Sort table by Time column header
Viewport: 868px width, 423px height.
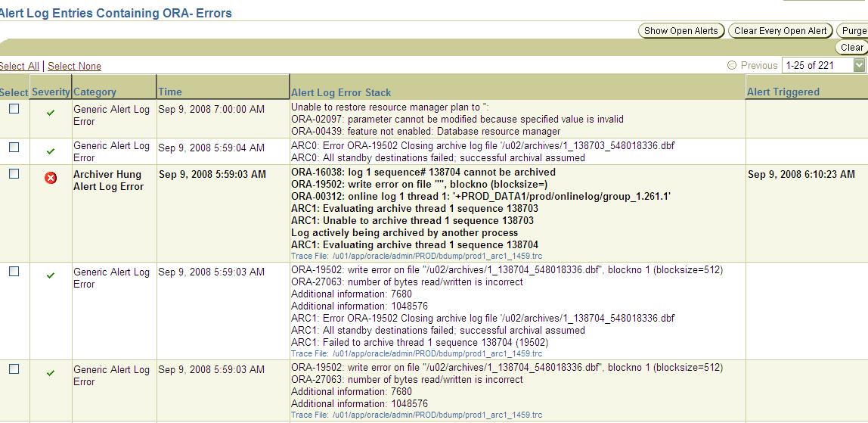pyautogui.click(x=170, y=92)
